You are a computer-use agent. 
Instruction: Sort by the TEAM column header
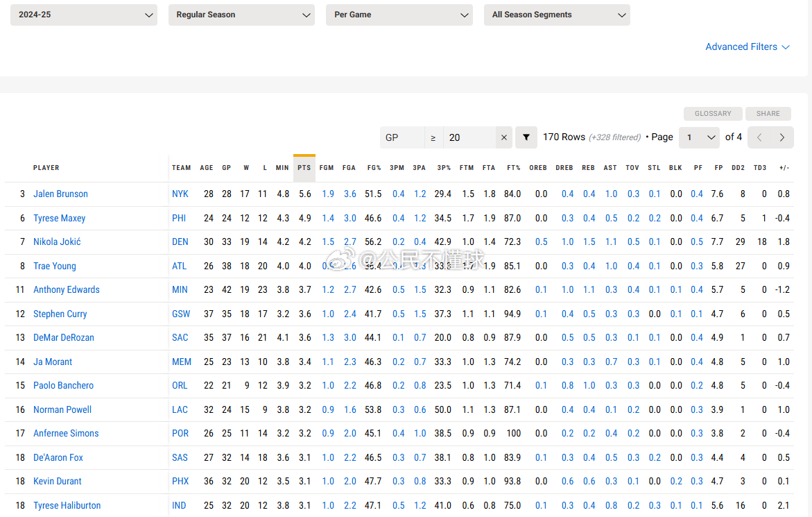point(181,168)
